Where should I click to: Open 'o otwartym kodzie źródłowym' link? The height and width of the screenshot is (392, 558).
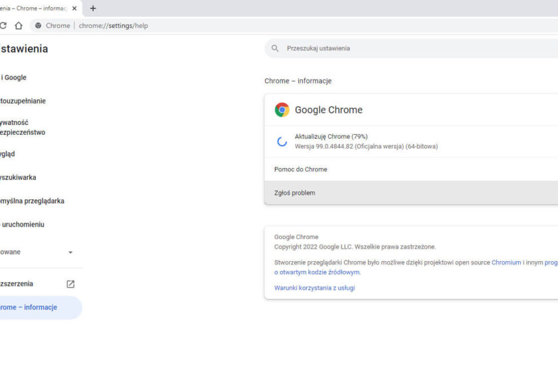[x=317, y=272]
